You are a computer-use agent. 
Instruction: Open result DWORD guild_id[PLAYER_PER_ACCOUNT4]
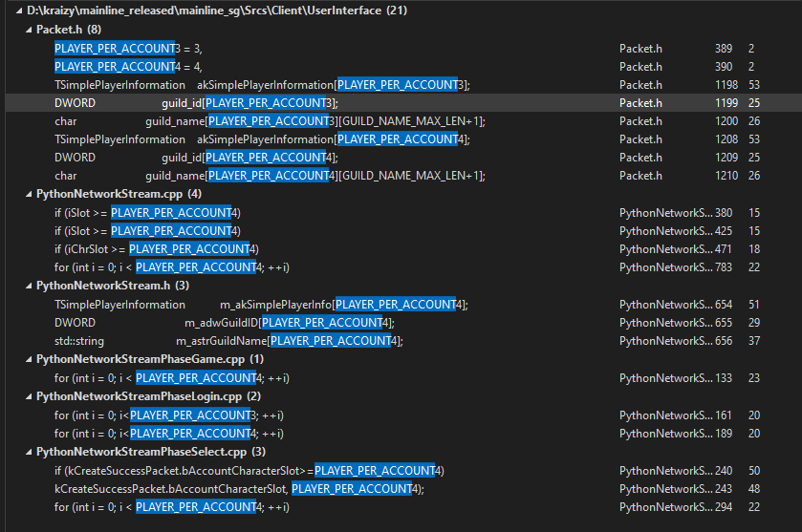[196, 158]
